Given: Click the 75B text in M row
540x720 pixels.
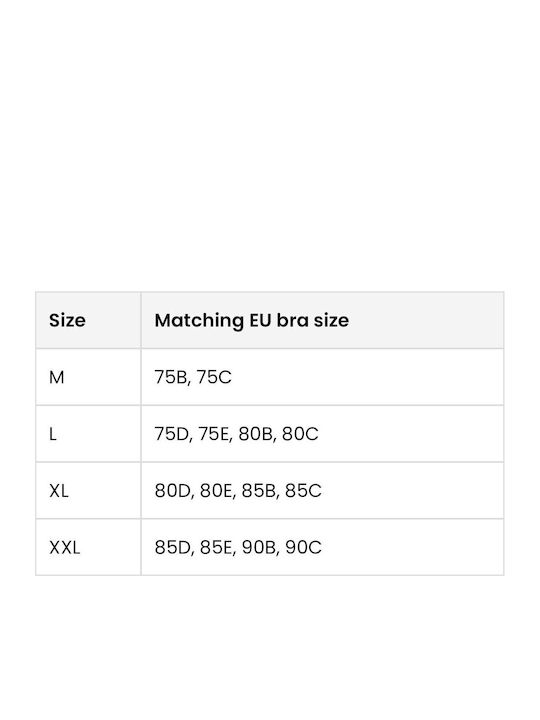Looking at the screenshot, I should [x=171, y=377].
